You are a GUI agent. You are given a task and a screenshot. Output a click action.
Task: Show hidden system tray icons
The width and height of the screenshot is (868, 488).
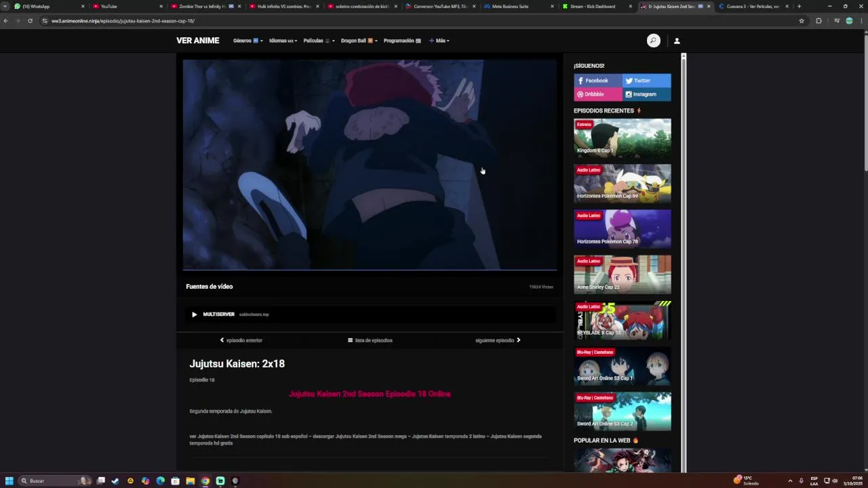click(790, 481)
